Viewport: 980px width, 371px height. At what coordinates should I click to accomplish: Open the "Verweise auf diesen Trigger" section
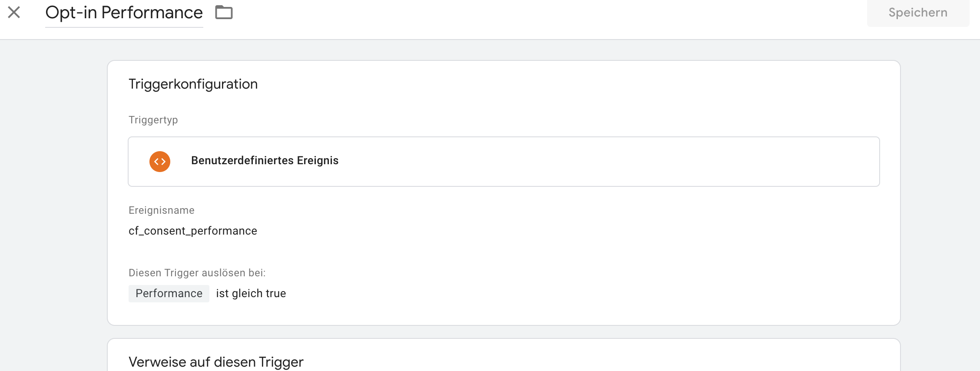pos(216,362)
